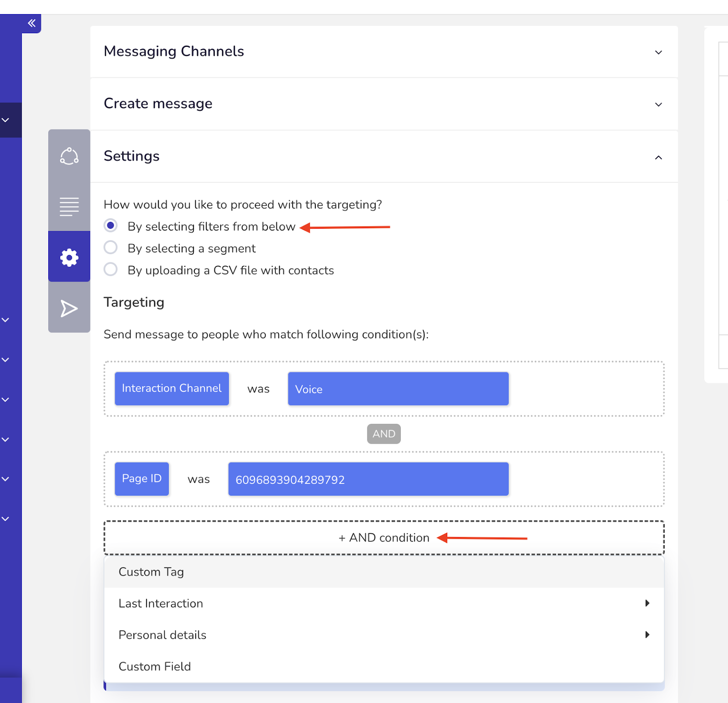Select Custom Field from the condition menu
728x703 pixels.
tap(155, 666)
